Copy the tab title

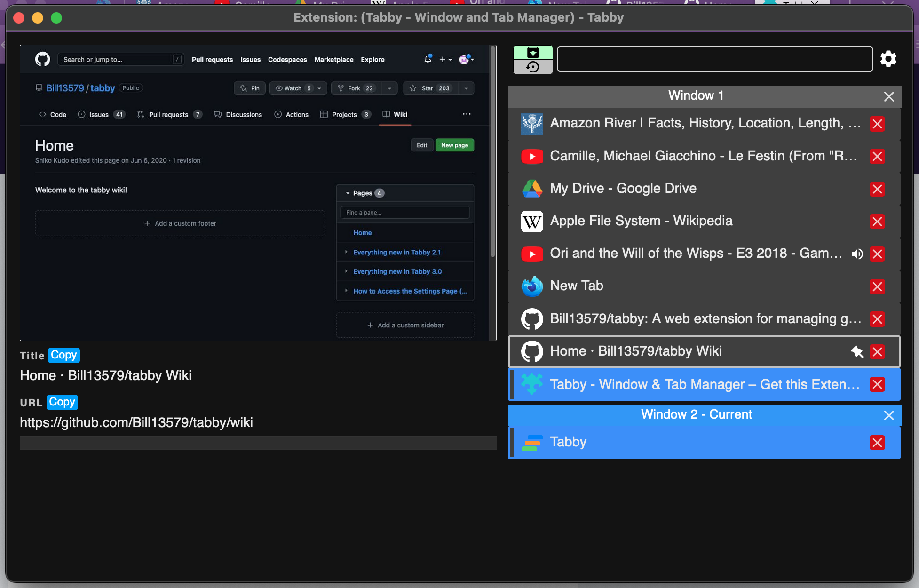click(63, 355)
